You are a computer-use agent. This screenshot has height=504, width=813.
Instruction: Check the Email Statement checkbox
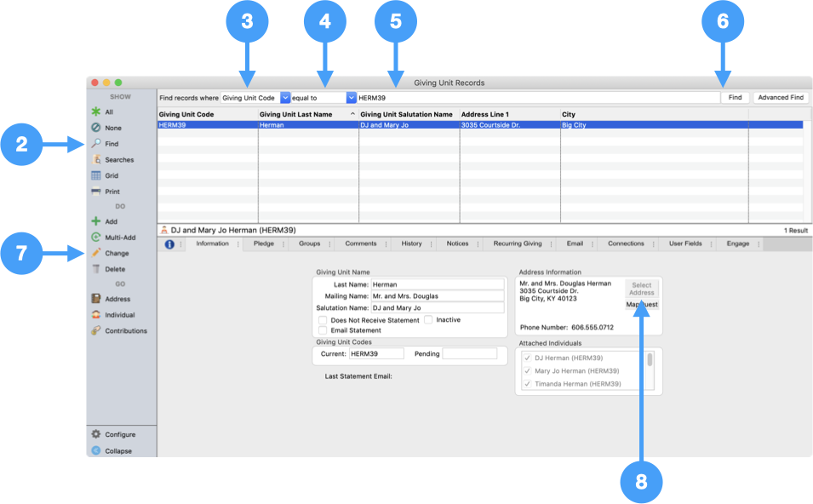pos(323,330)
